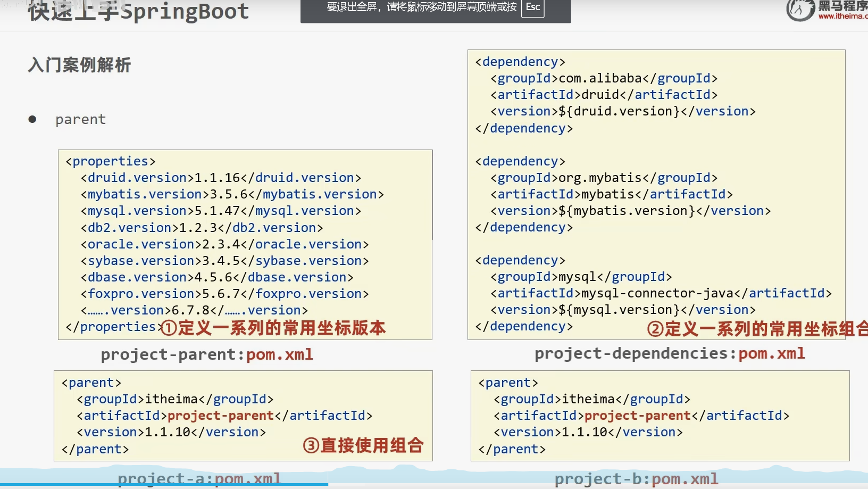Click the dbase.version 4.5.6 property line
868x489 pixels.
(217, 277)
